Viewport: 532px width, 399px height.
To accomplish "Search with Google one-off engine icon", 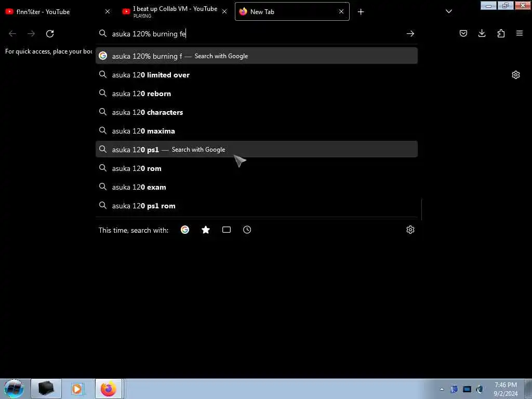I will coord(185,230).
